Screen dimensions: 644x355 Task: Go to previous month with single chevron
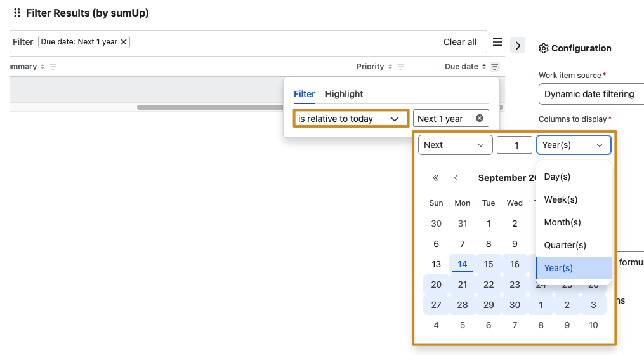(456, 178)
